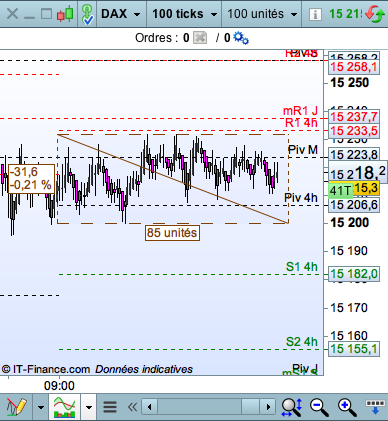388x421 pixels.
Task: Click the info panel icon
Action: pos(315,14)
